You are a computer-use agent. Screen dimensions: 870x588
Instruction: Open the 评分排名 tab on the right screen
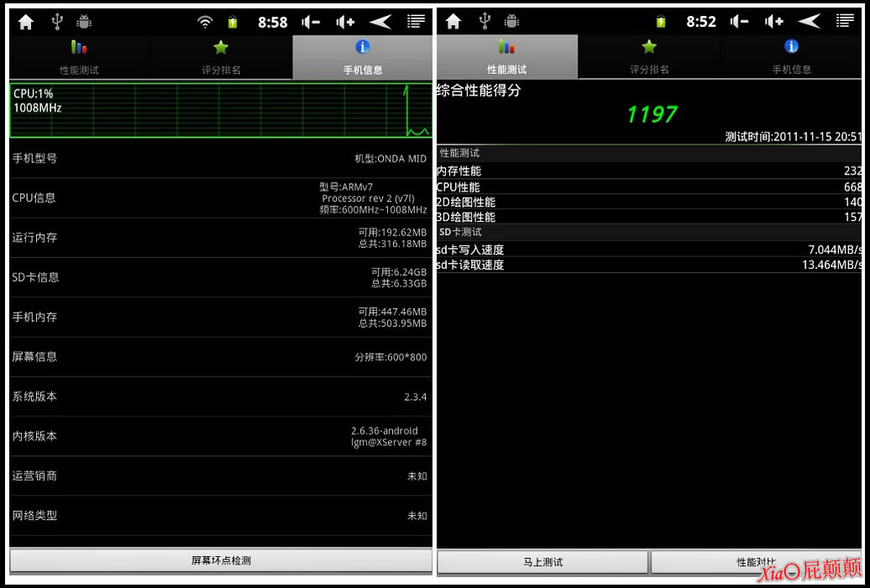click(x=649, y=57)
